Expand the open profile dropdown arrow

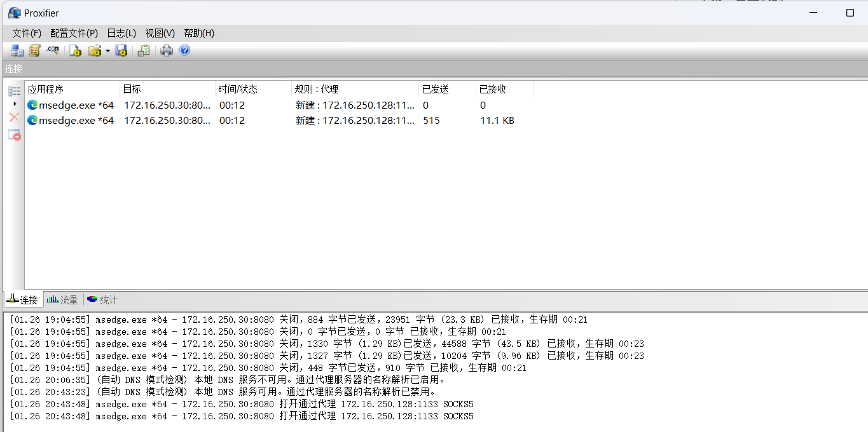coord(107,51)
